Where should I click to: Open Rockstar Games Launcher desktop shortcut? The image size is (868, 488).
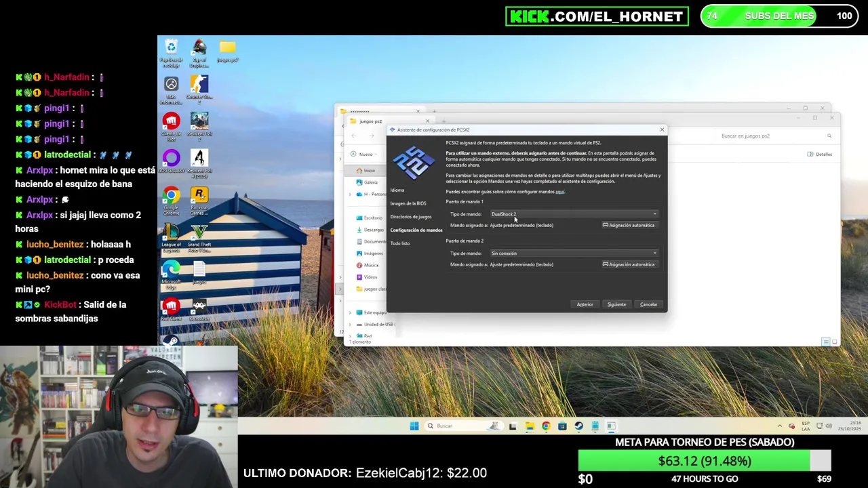click(199, 201)
